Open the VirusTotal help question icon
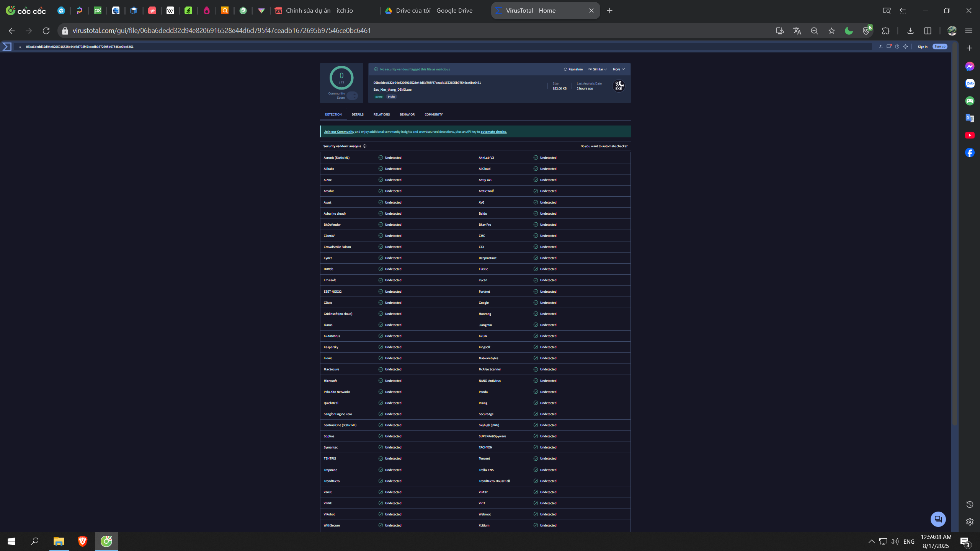Image resolution: width=980 pixels, height=551 pixels. tap(897, 47)
